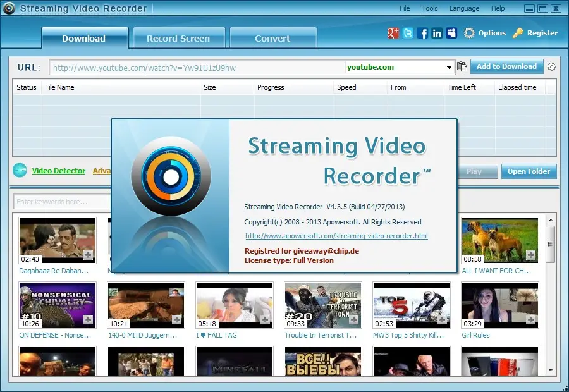This screenshot has height=392, width=569.
Task: Click the scroll up arrow of video list
Action: pos(550,220)
